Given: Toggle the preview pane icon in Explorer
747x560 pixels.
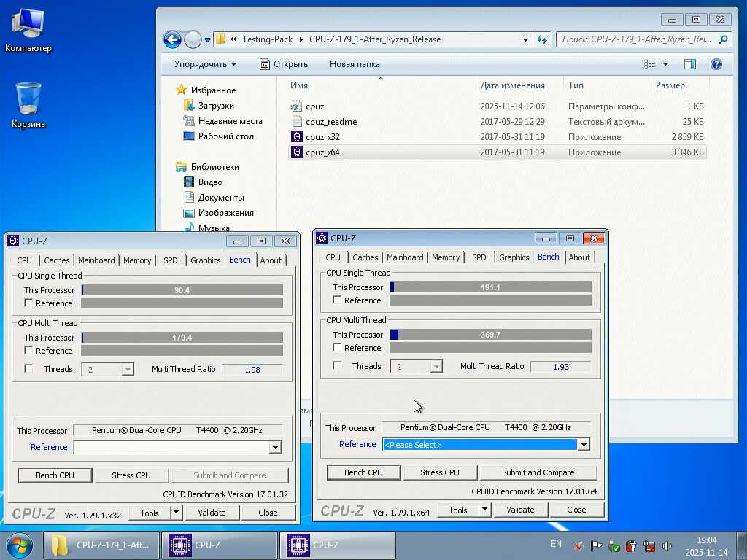Looking at the screenshot, I should (690, 64).
